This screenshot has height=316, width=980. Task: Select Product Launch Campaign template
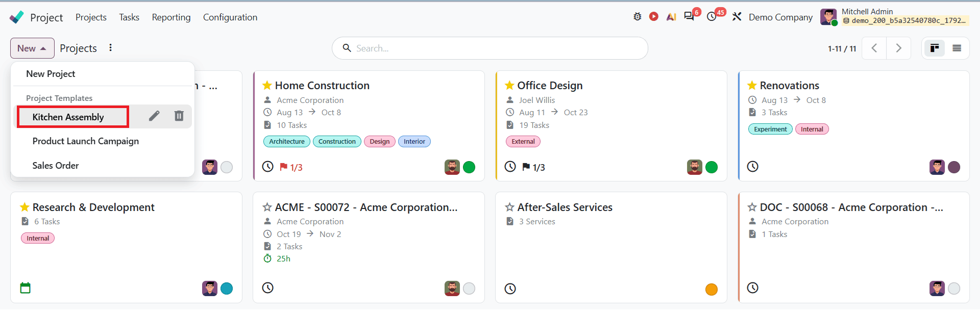coord(86,141)
